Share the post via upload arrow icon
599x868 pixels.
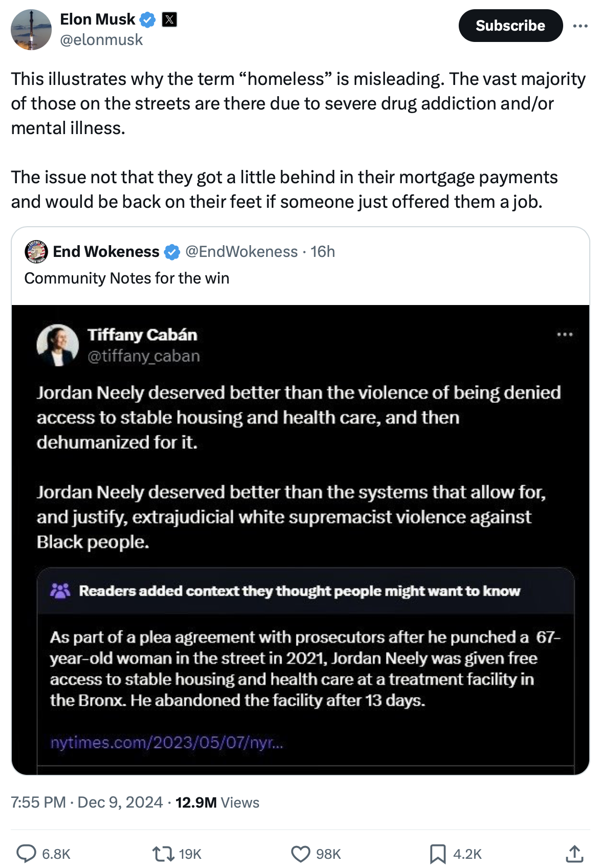[x=574, y=853]
